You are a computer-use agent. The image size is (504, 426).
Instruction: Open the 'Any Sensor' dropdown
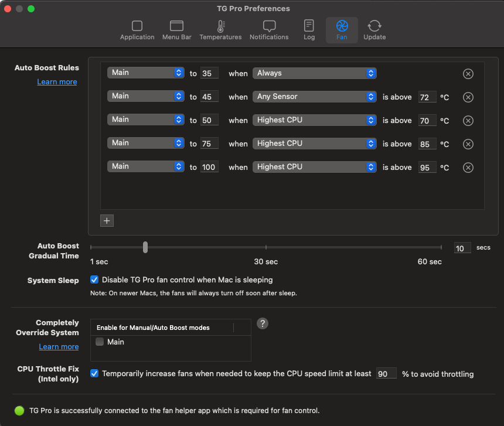click(x=315, y=97)
